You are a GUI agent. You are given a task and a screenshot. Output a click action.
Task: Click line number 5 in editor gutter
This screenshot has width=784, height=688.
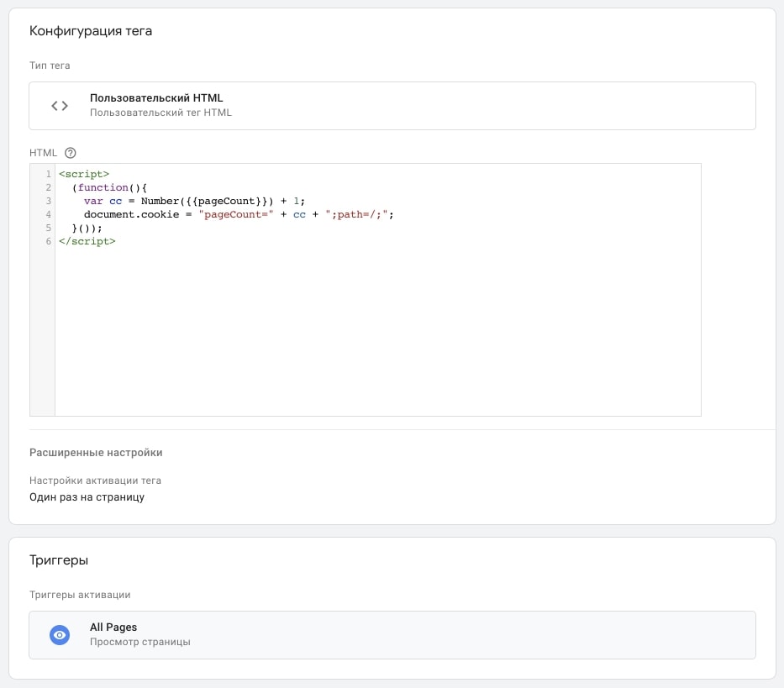49,228
